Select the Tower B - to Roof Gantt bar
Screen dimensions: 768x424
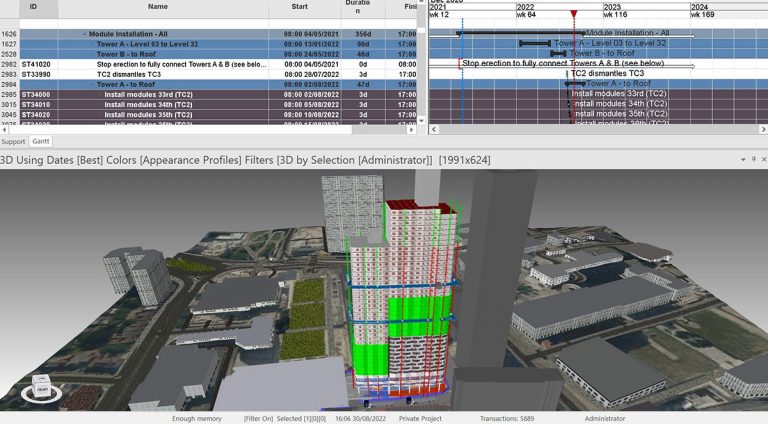558,53
